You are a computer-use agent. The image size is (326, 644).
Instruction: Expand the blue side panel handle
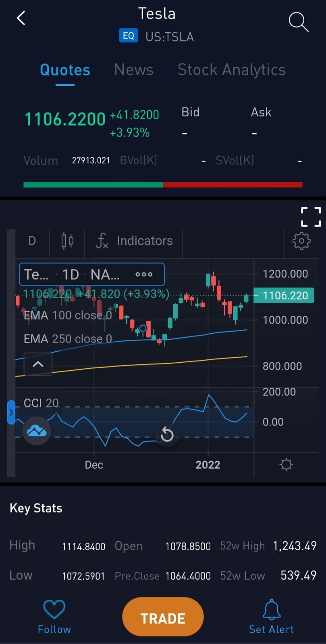point(11,412)
